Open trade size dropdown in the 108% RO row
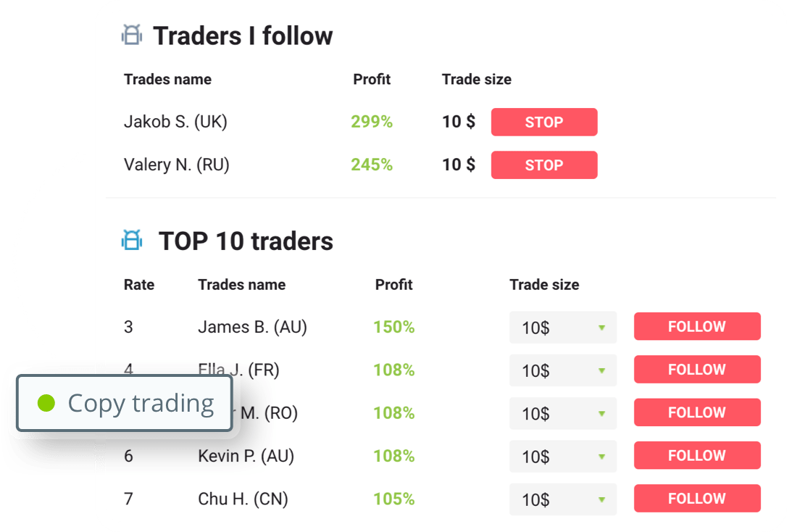Image resolution: width=787 pixels, height=532 pixels. tap(563, 414)
